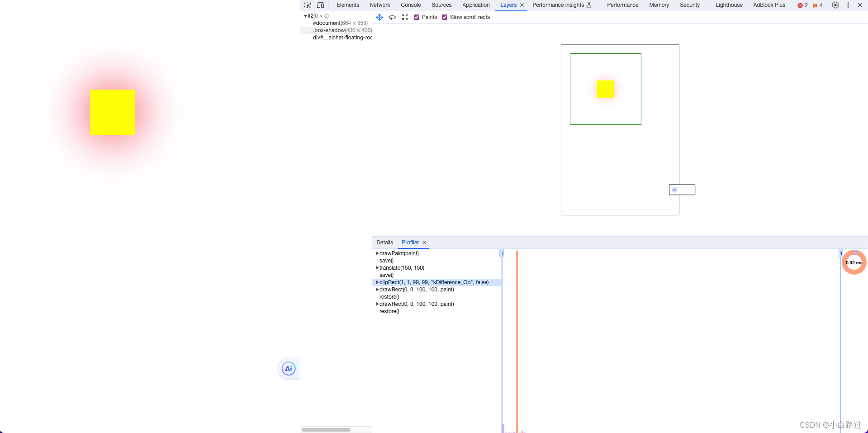Open the Console tab
Viewport: 868px width, 433px height.
click(411, 5)
